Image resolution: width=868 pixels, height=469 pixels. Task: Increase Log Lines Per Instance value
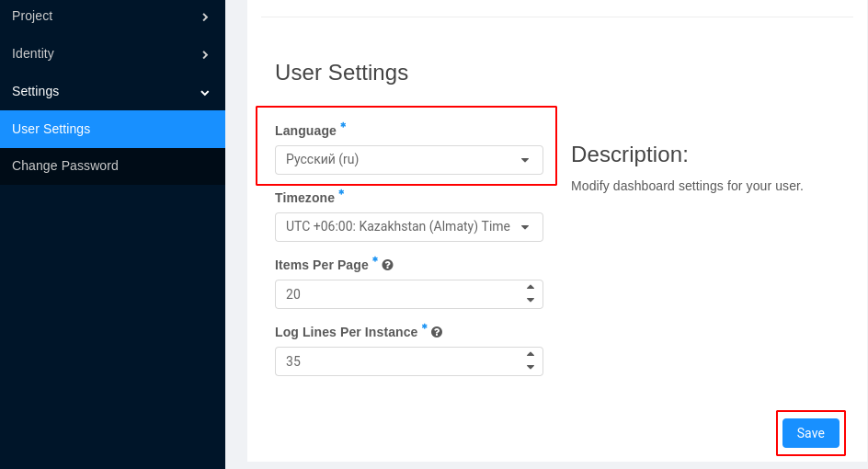point(531,354)
